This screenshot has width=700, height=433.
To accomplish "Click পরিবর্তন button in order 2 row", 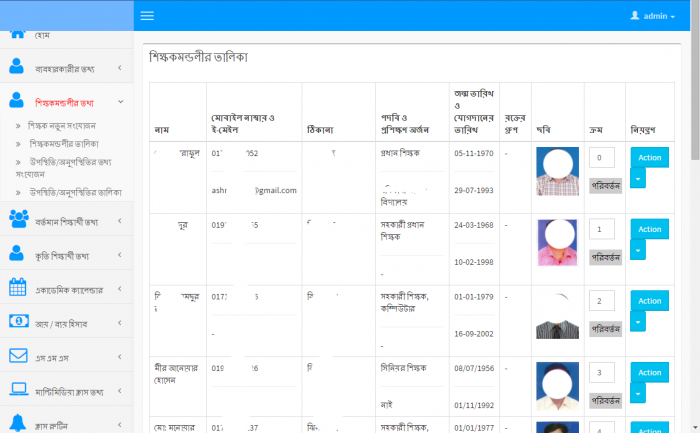I will [x=605, y=329].
